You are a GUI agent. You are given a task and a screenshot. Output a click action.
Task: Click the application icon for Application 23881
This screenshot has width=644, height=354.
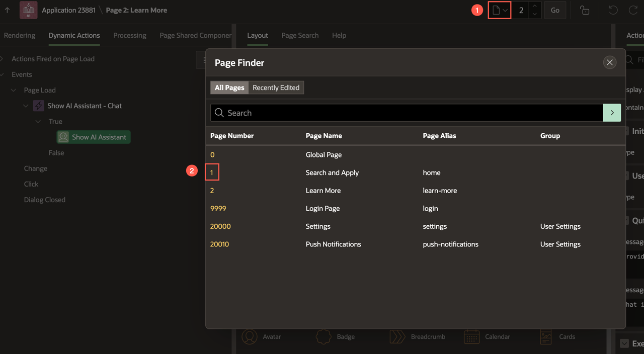28,10
